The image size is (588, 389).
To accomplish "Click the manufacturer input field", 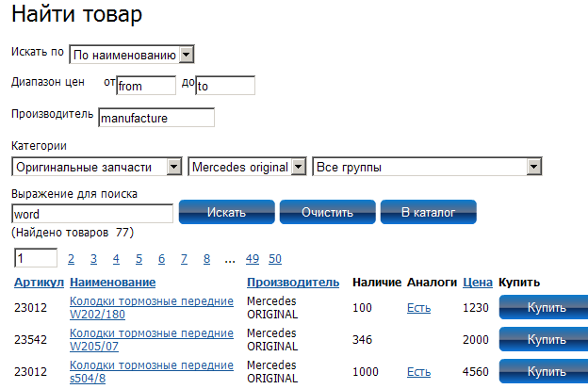I will tap(156, 118).
